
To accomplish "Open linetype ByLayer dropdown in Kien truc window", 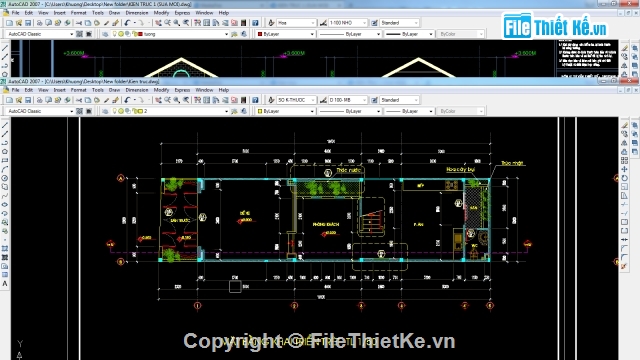I will [x=378, y=111].
